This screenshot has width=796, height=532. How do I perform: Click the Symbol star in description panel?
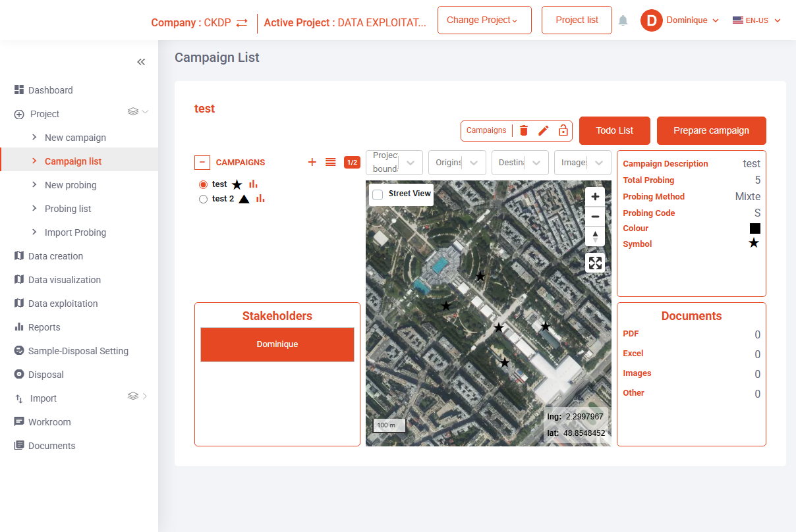tap(754, 244)
